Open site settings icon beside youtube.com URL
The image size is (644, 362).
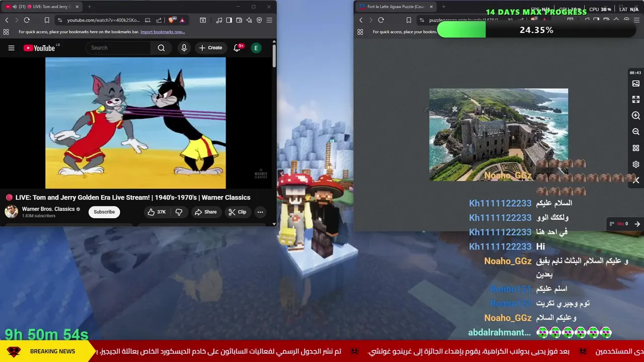point(60,20)
